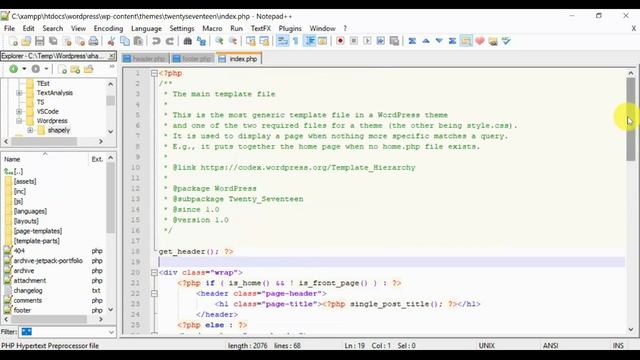This screenshot has width=640, height=360.
Task: Click the Copy toolbar icon
Action: tap(124, 41)
